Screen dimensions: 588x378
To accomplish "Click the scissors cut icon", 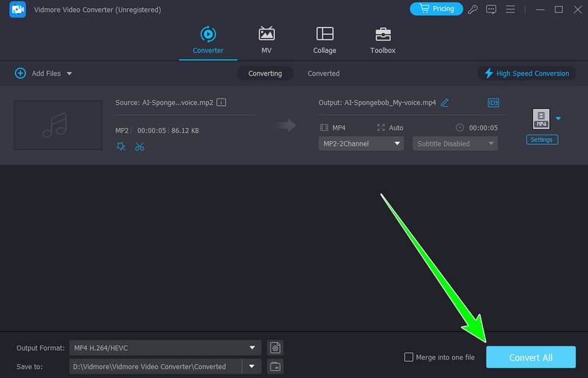I will pyautogui.click(x=140, y=146).
